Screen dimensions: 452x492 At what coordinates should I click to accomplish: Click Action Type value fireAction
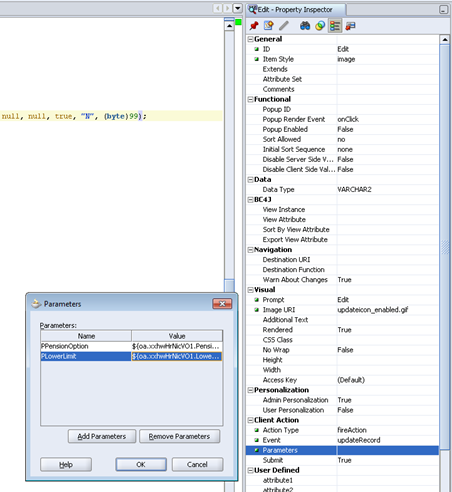[352, 430]
